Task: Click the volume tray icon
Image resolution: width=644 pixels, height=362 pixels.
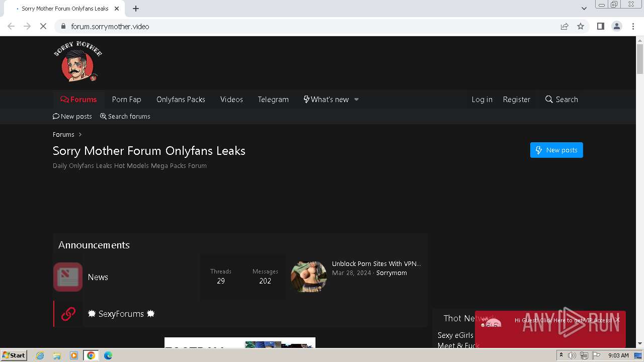Action: click(572, 355)
